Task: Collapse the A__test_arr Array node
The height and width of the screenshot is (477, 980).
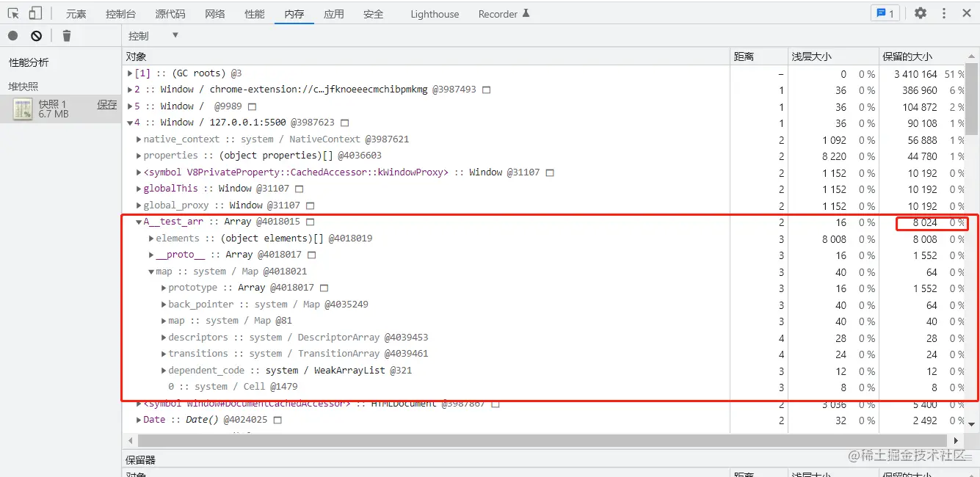Action: (139, 222)
